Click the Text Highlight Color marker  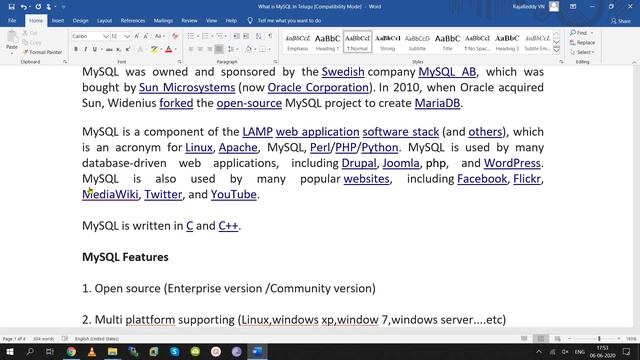pos(153,49)
